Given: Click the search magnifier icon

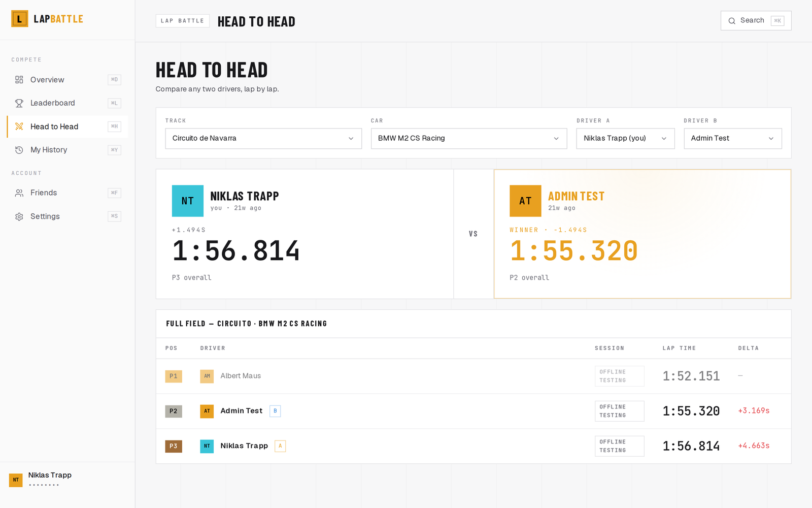Looking at the screenshot, I should point(732,21).
